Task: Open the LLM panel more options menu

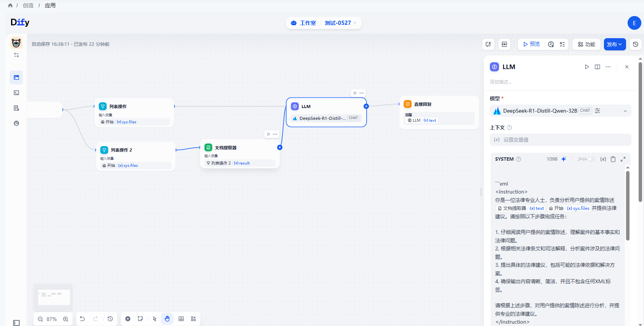Action: 608,67
